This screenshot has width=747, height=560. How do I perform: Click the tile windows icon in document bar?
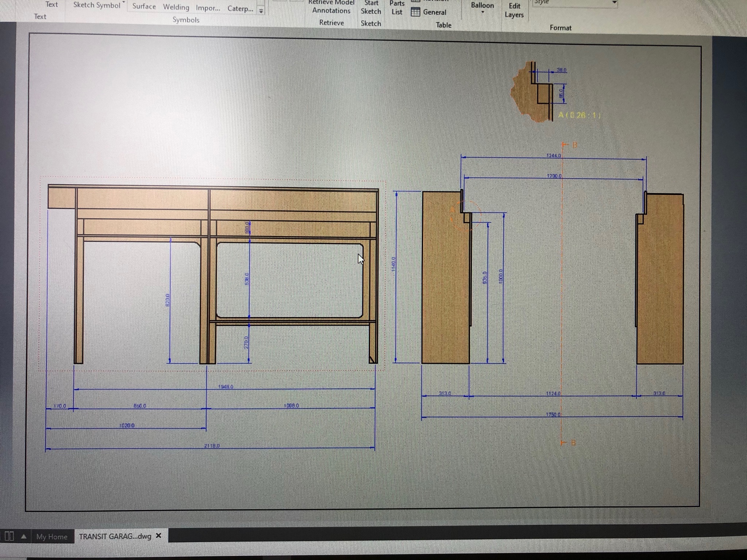[9, 536]
